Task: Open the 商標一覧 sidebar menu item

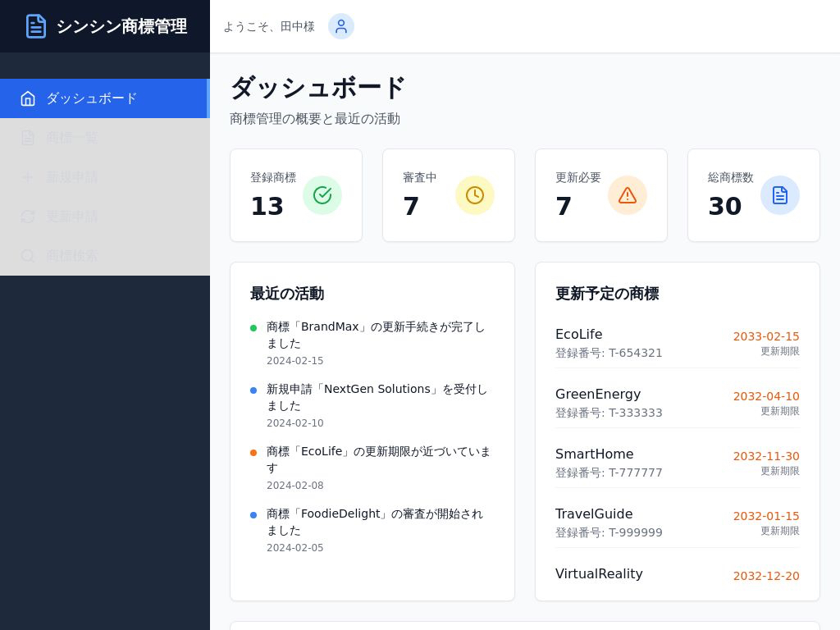Action: coord(72,138)
